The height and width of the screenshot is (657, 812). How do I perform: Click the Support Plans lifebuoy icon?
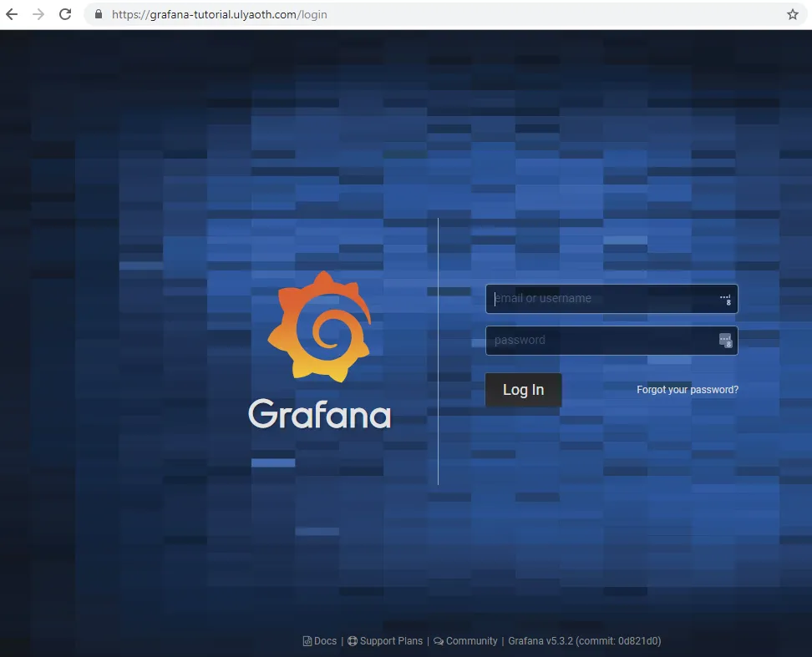click(353, 641)
